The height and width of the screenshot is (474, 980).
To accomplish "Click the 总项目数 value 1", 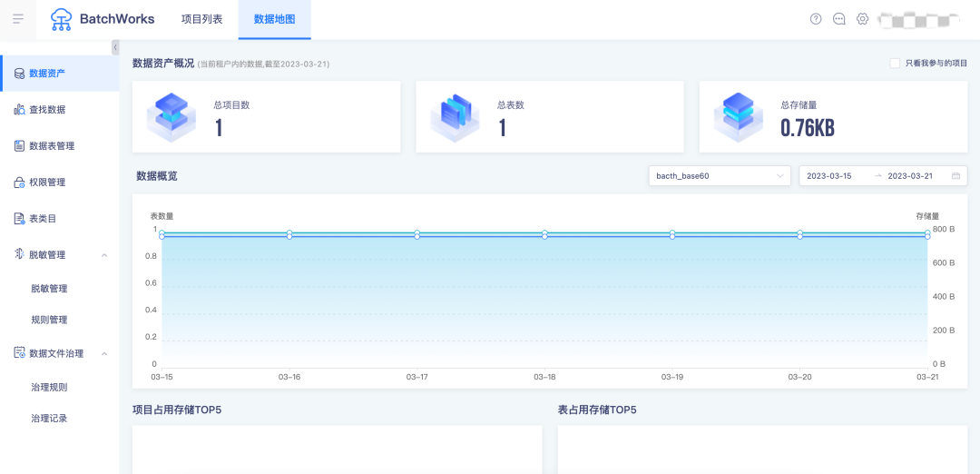I will [219, 128].
